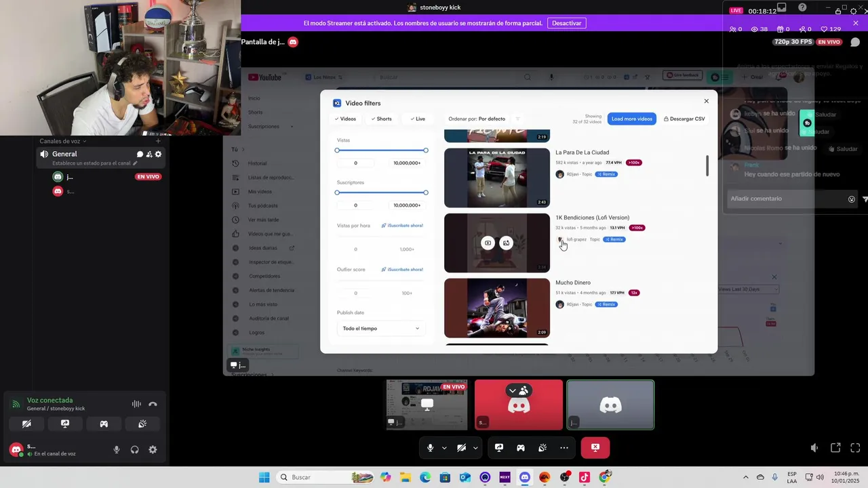This screenshot has height=488, width=868.
Task: Click the Load more videos button
Action: click(x=632, y=119)
